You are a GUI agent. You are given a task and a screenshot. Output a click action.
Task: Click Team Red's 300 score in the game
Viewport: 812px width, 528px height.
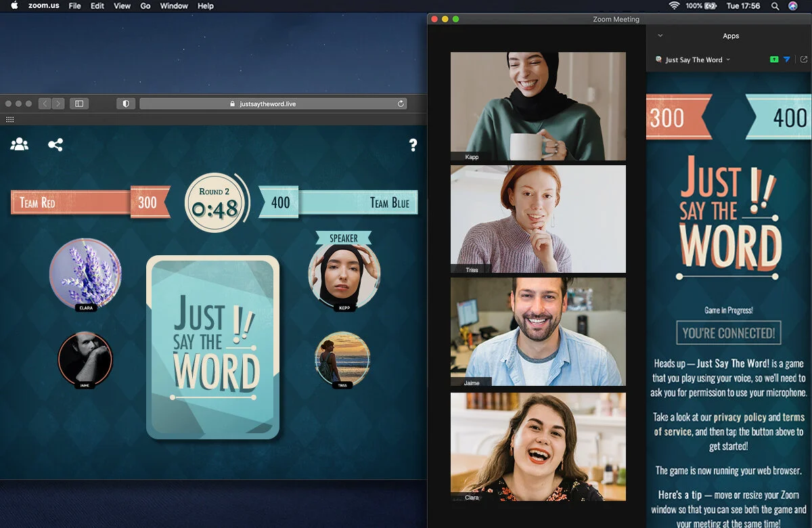(149, 202)
